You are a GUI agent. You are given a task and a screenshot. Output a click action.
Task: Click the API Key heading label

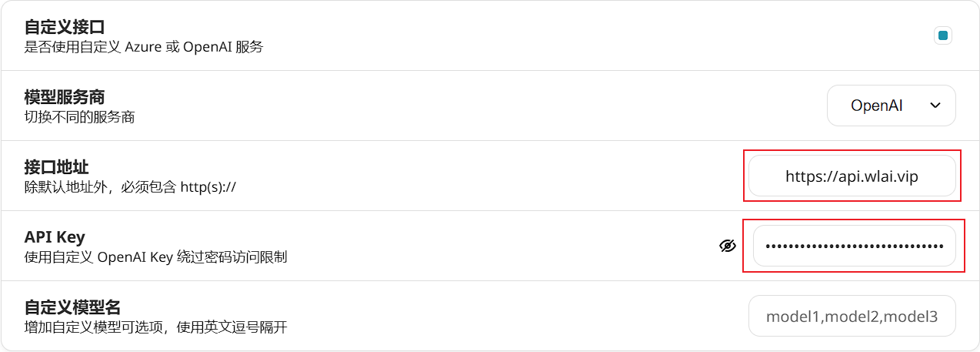pos(55,237)
